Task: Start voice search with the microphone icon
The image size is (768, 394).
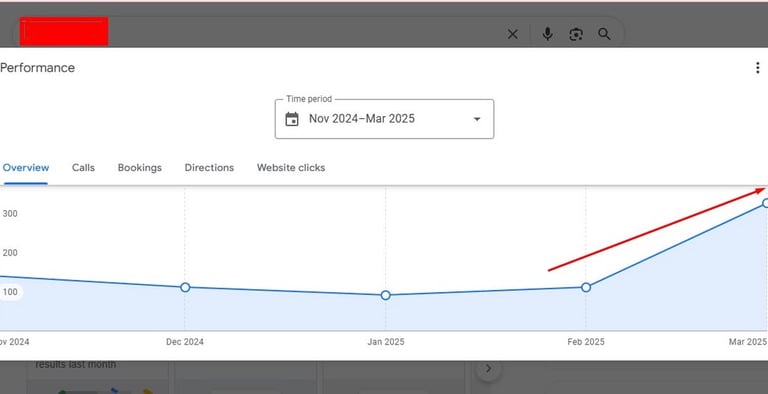Action: [x=548, y=34]
